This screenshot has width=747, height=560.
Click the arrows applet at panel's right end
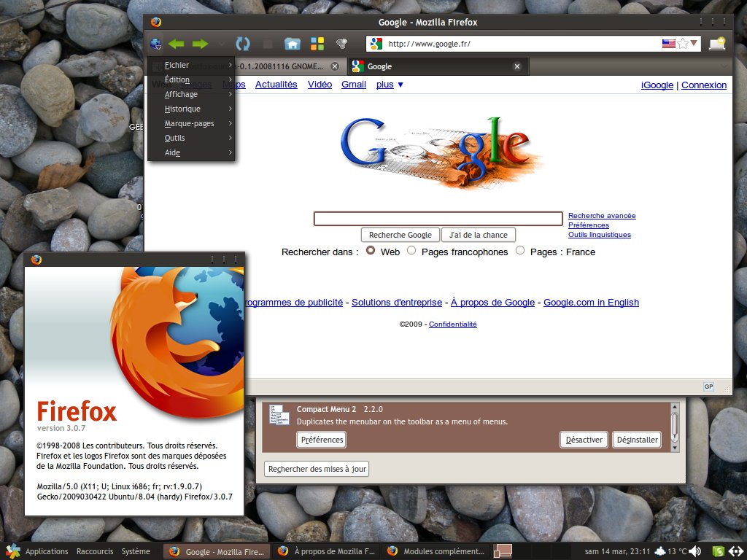pos(735,551)
